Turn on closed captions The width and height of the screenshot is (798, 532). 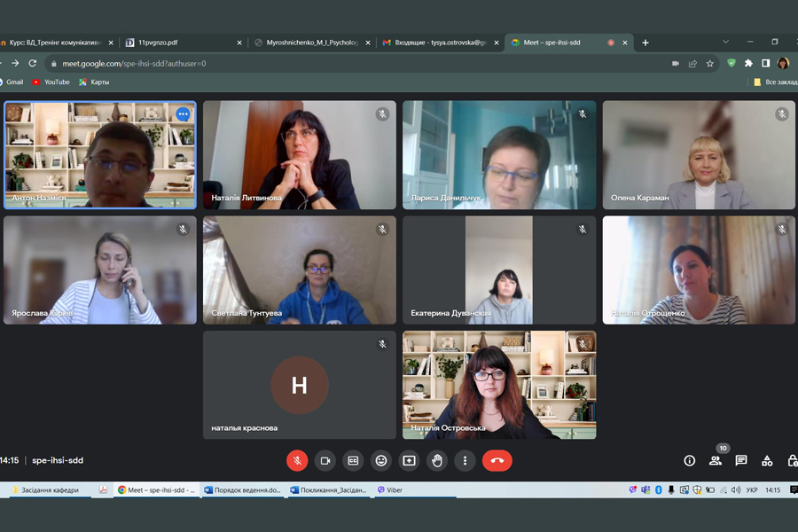click(353, 461)
